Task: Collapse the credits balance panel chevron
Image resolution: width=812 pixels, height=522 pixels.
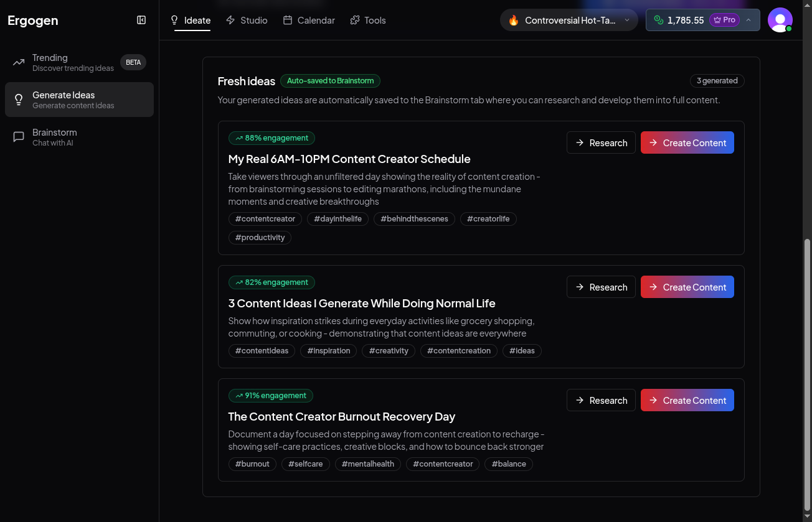Action: 748,20
